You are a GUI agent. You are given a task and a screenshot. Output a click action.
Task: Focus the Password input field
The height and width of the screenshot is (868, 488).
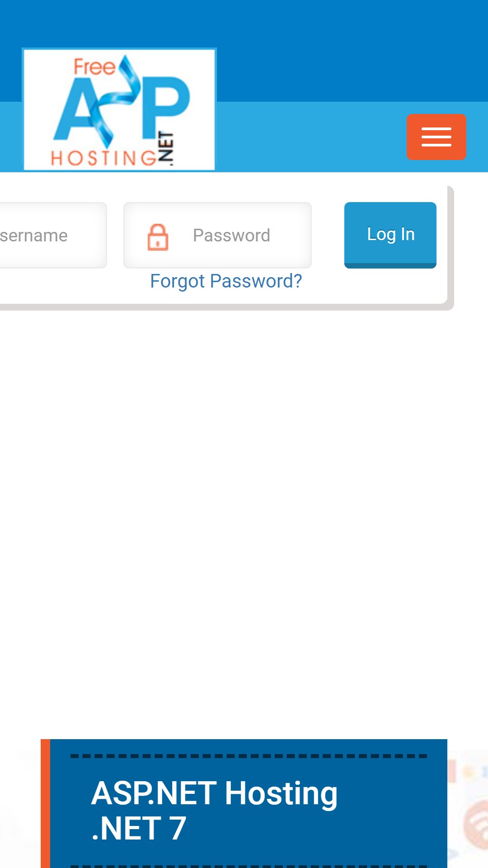click(x=217, y=235)
